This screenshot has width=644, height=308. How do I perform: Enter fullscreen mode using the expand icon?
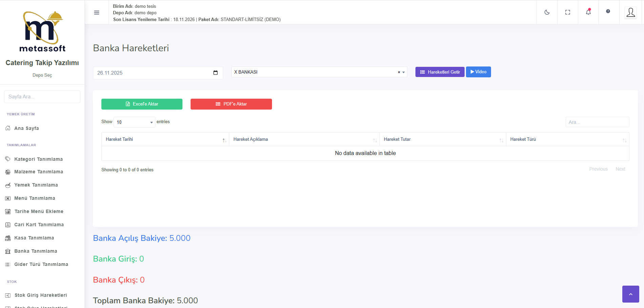point(567,12)
